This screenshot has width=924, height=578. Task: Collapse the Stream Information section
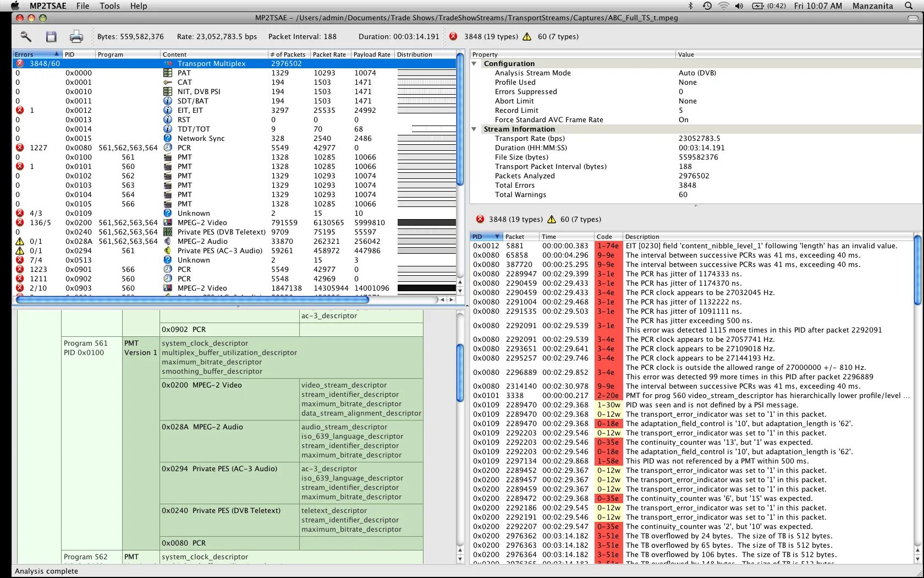pos(474,129)
